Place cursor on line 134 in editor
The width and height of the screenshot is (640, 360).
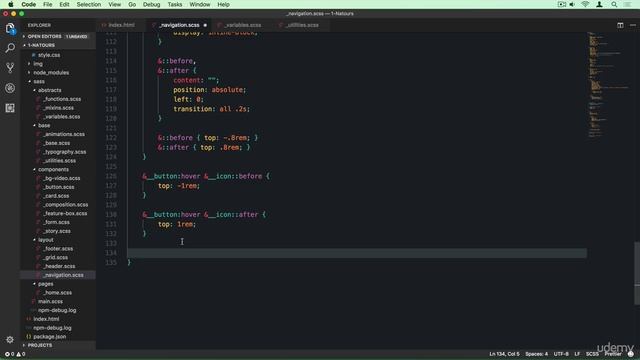[357, 253]
